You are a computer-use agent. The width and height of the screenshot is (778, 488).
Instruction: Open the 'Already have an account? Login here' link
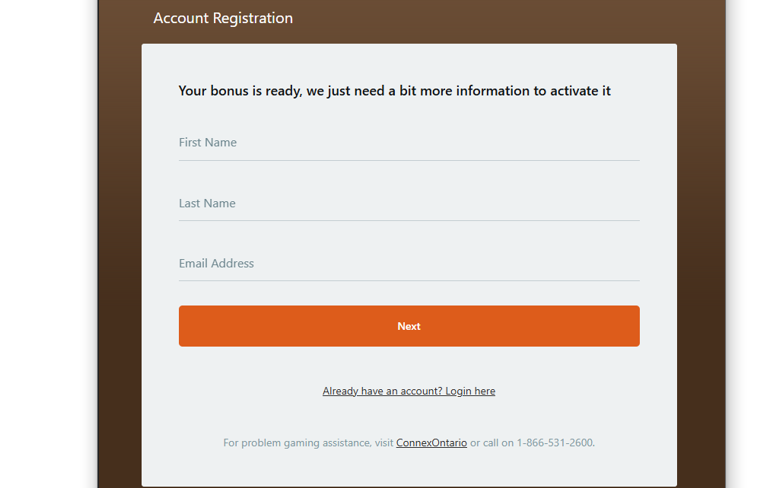tap(409, 391)
